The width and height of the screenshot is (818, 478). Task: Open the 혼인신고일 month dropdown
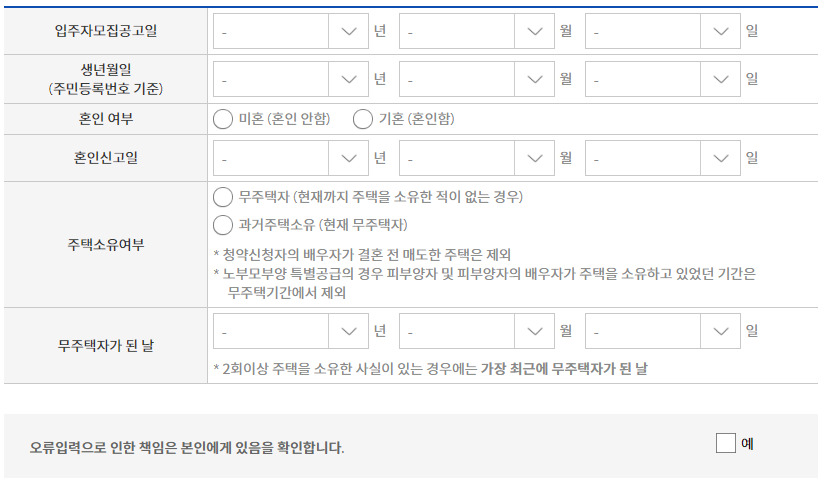pyautogui.click(x=476, y=158)
